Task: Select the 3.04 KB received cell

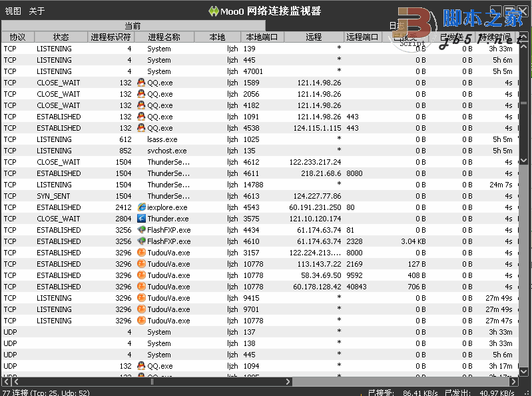Action: pos(413,241)
